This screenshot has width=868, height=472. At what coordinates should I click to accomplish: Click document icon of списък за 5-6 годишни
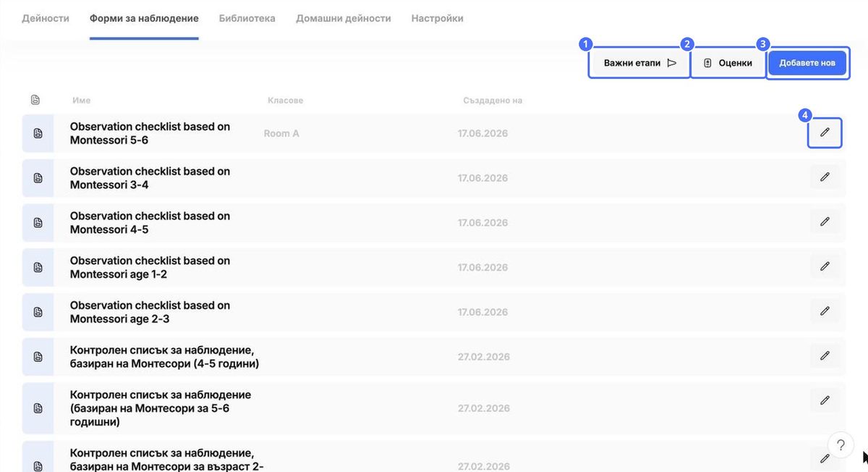tap(38, 408)
